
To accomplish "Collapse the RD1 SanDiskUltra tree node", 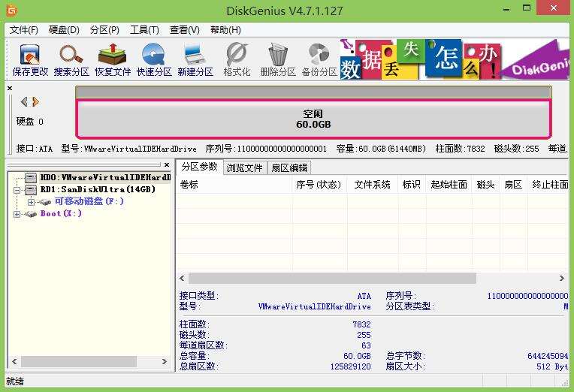I will tap(17, 190).
